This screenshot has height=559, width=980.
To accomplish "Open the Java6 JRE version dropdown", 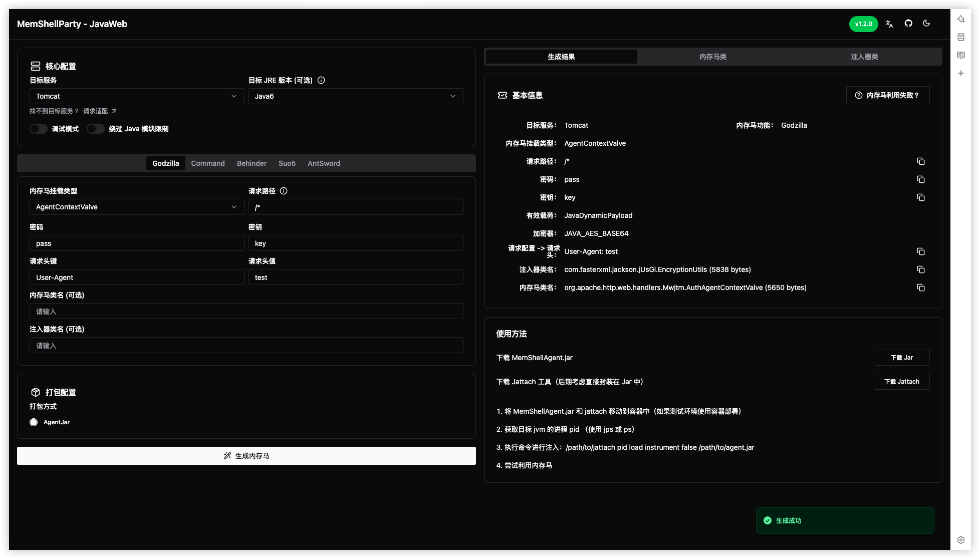I will [x=356, y=96].
